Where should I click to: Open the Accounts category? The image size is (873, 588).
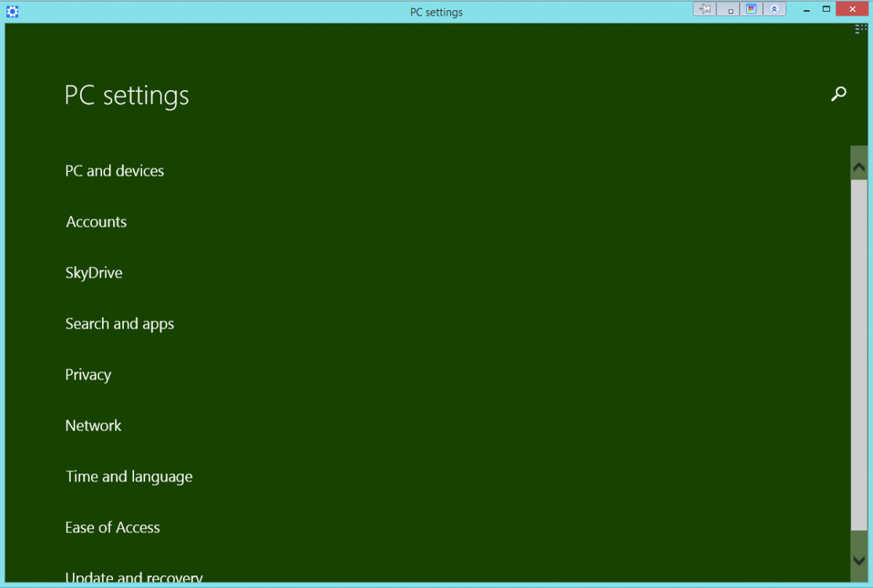(x=96, y=222)
